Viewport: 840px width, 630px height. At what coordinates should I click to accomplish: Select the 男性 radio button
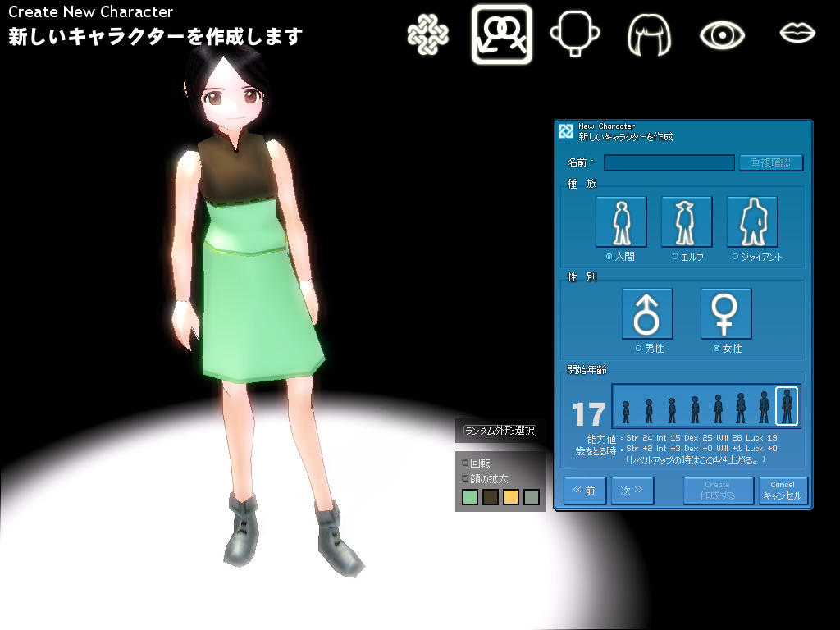click(x=638, y=349)
